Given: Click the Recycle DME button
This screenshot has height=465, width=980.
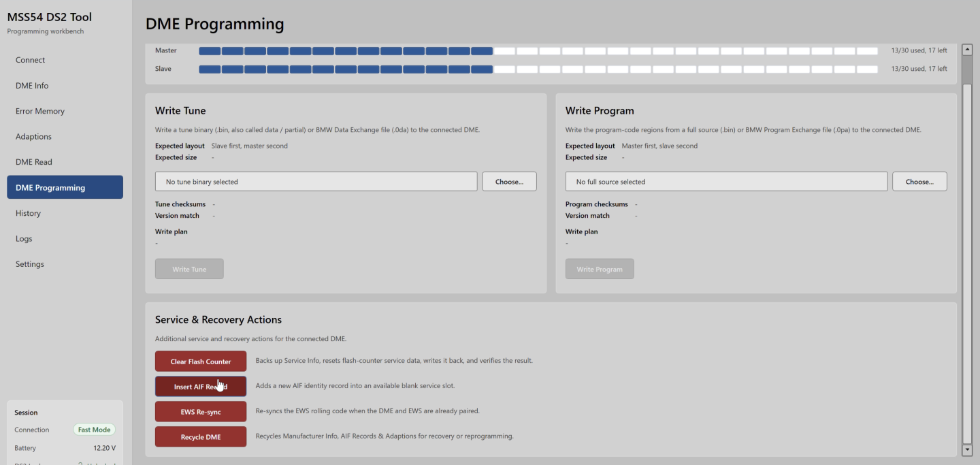Looking at the screenshot, I should click(201, 437).
